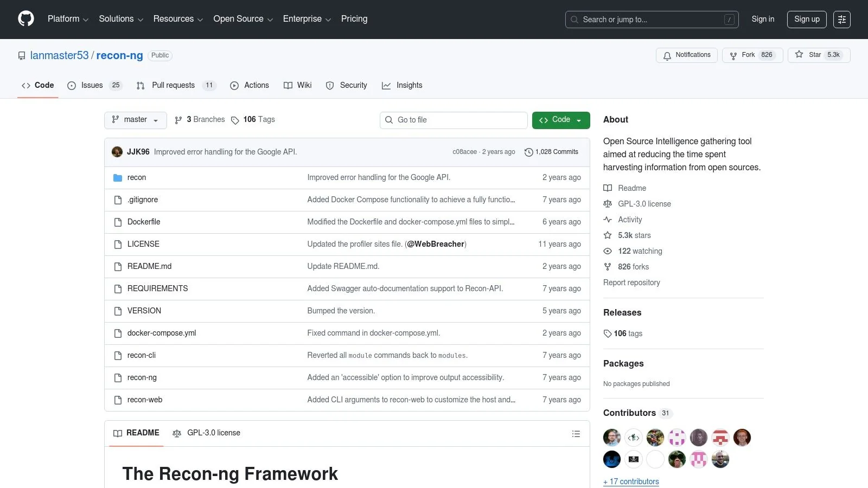Expand the Open Source menu

(x=243, y=19)
